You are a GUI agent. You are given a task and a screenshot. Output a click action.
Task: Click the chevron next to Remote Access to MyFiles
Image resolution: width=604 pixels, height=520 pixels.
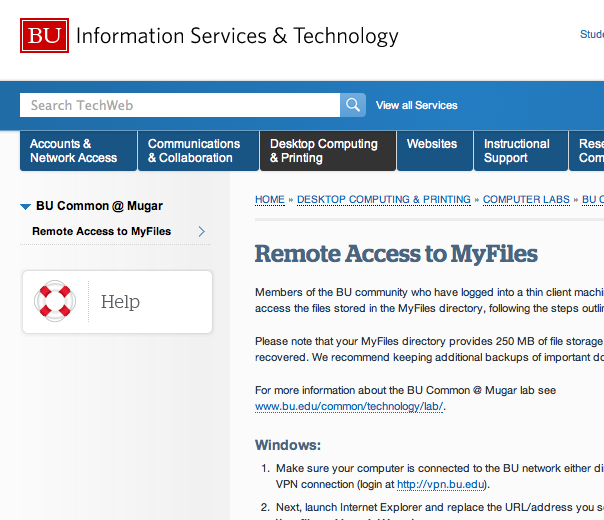click(201, 231)
